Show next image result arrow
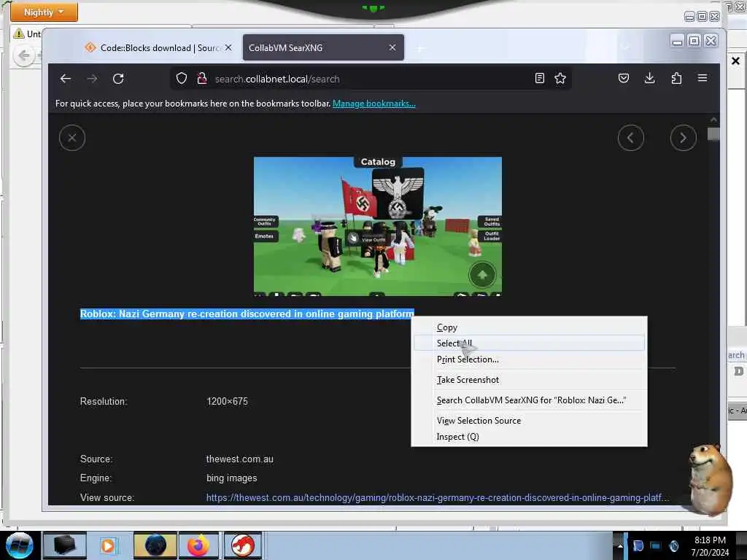The image size is (747, 560). coord(683,138)
